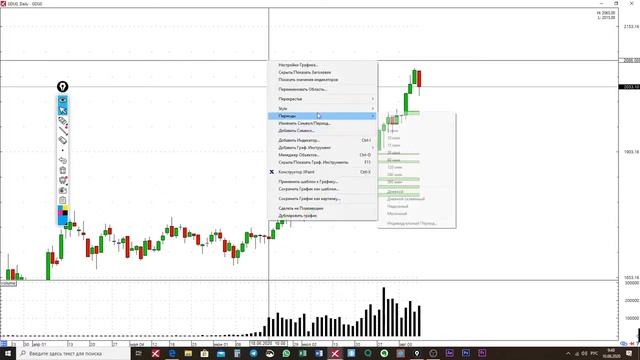Toggle 'Конструктор XPaint' menu entry

322,172
